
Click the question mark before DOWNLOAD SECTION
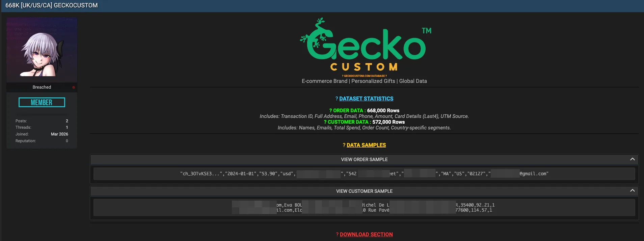click(x=337, y=235)
